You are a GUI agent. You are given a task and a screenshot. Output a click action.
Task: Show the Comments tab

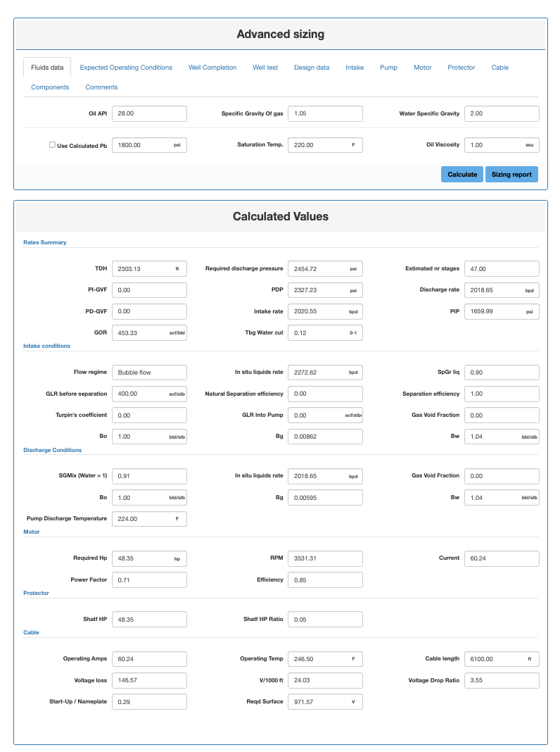coord(101,87)
